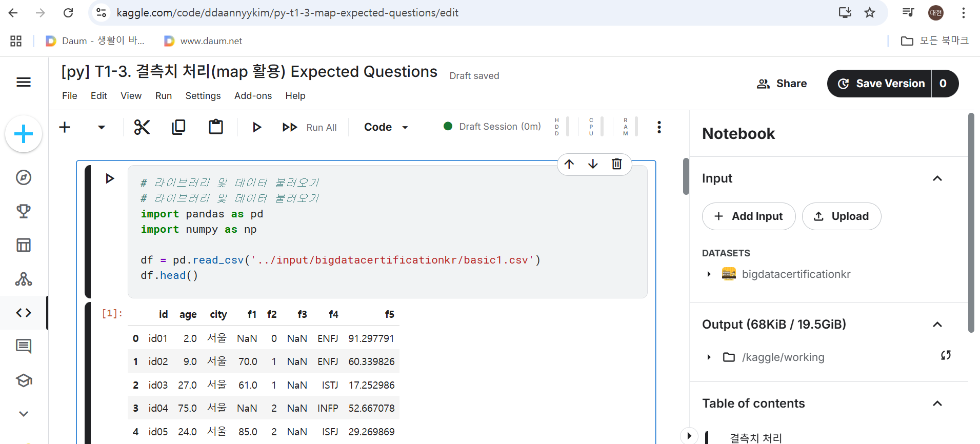Open the Run menu
Viewport: 980px width, 444px height.
point(164,96)
